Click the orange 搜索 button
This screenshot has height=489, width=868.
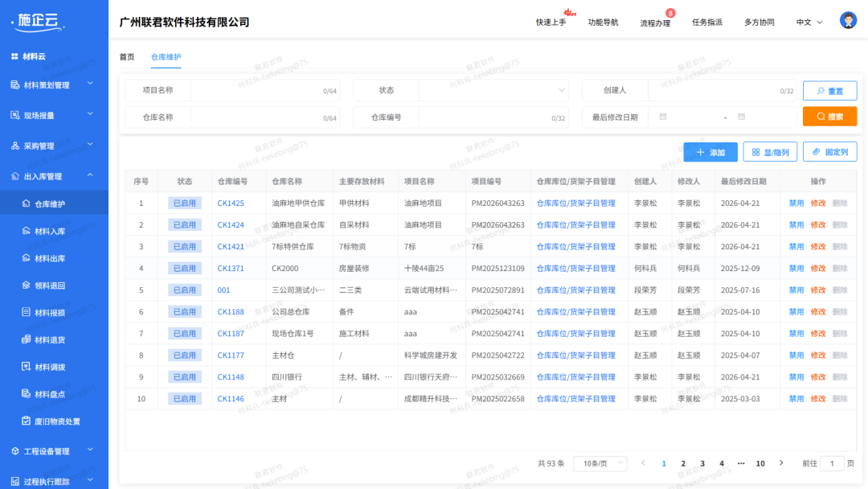pos(829,117)
